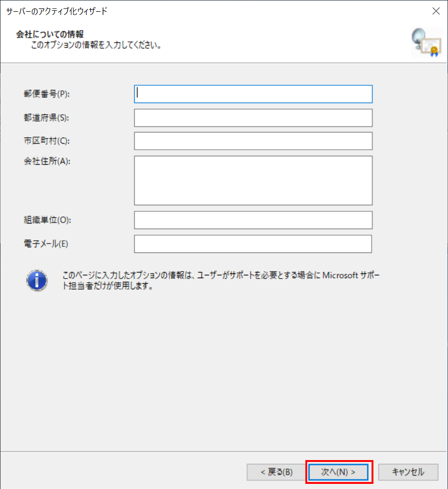Viewport: 448px width, 489px height.
Task: Click the 市区町村(C): label text
Action: click(47, 140)
